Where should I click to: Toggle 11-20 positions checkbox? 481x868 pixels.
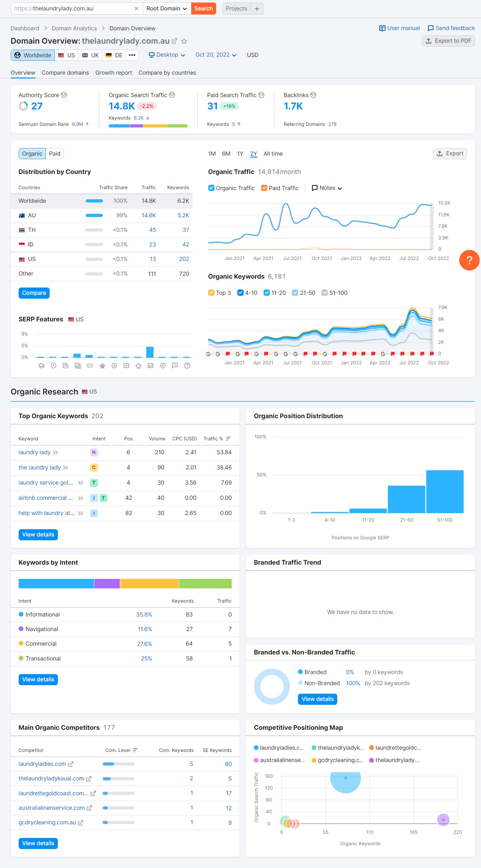267,293
